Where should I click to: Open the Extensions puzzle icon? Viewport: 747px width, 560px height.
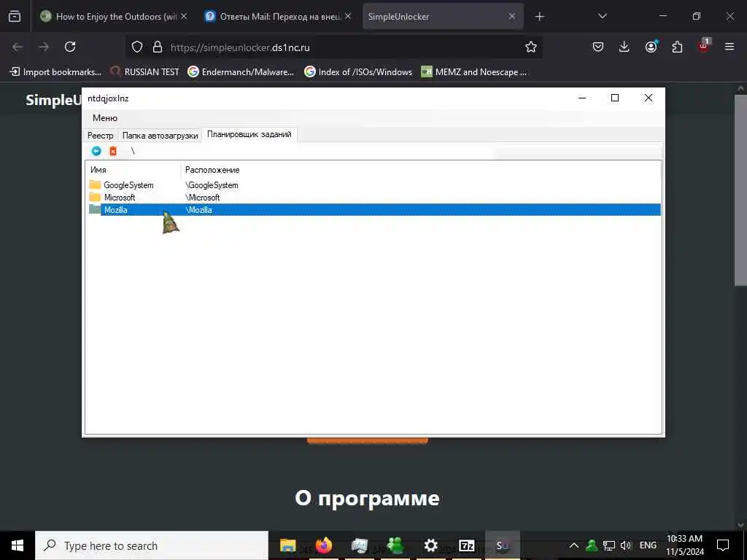[677, 47]
